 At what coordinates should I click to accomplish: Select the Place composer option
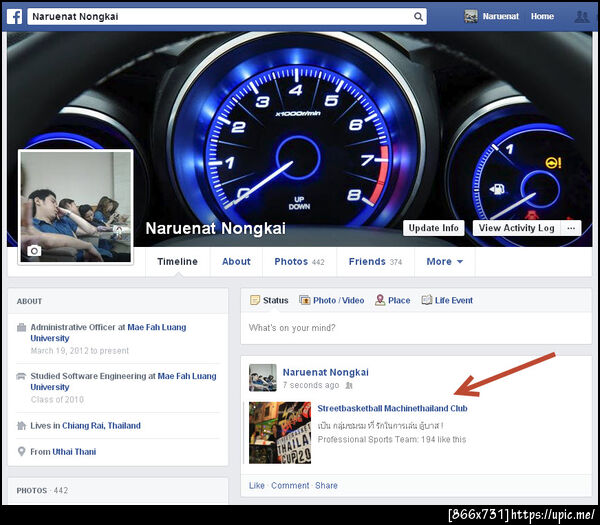click(x=393, y=300)
